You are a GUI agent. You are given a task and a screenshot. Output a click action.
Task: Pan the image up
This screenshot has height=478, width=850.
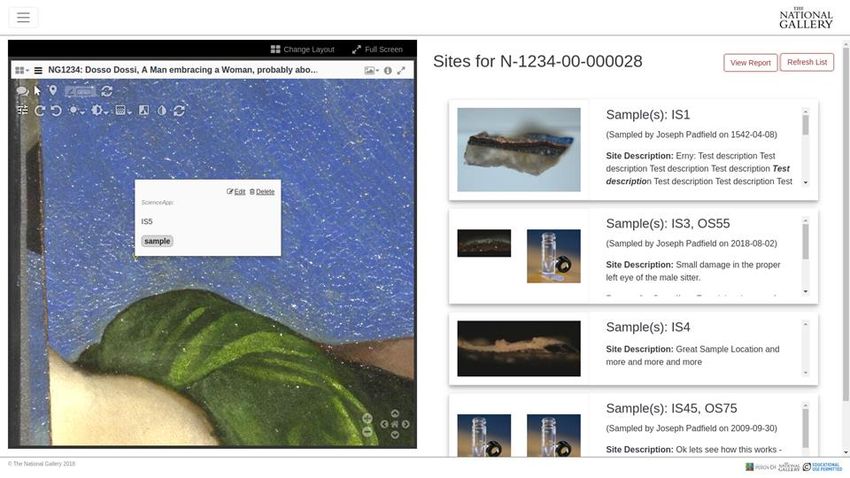[x=395, y=414]
